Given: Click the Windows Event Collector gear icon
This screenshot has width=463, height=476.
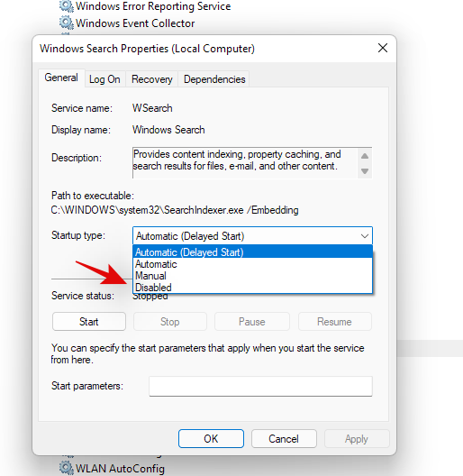Looking at the screenshot, I should tap(66, 23).
